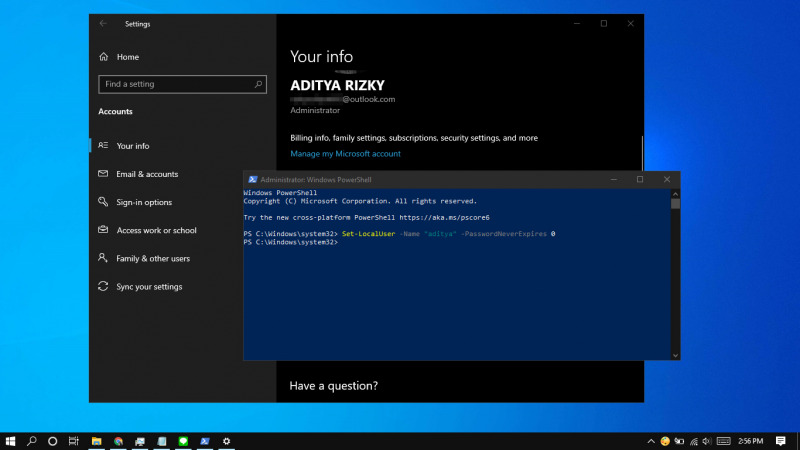Screen dimensions: 800x450
Task: Open the Wi-Fi network flyout
Action: tap(694, 441)
